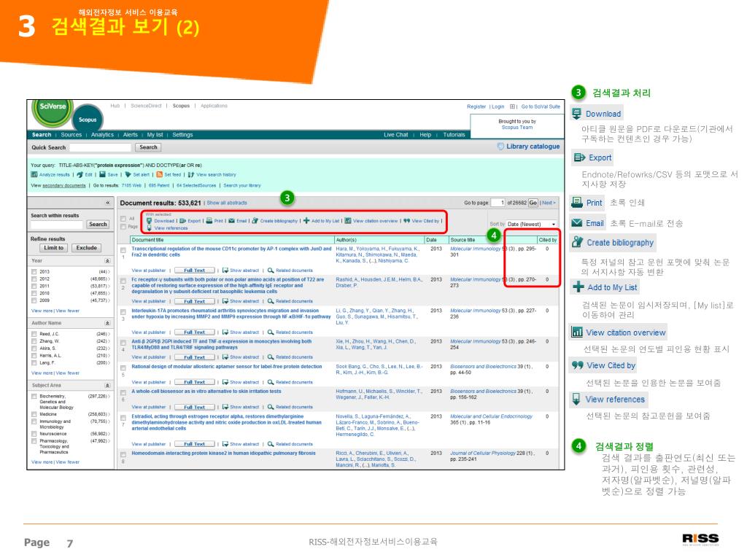Image resolution: width=747 pixels, height=560 pixels.
Task: Click Library catalogue icon
Action: [x=500, y=146]
